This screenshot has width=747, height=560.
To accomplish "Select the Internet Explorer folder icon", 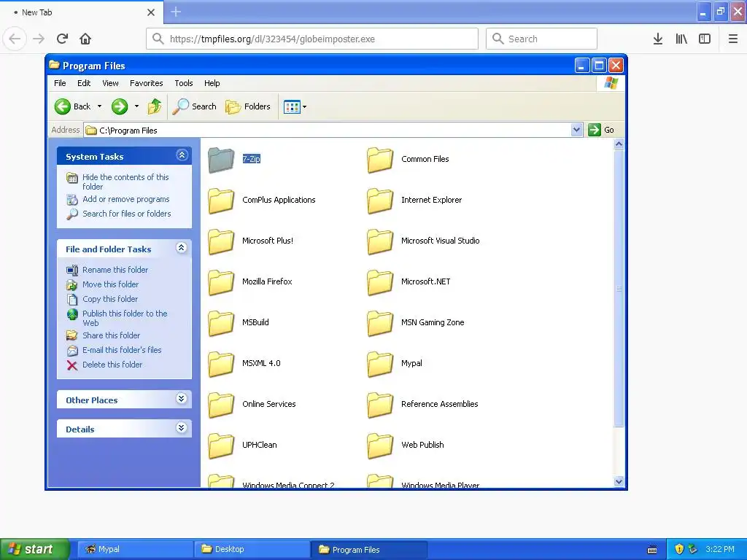I will tap(380, 200).
